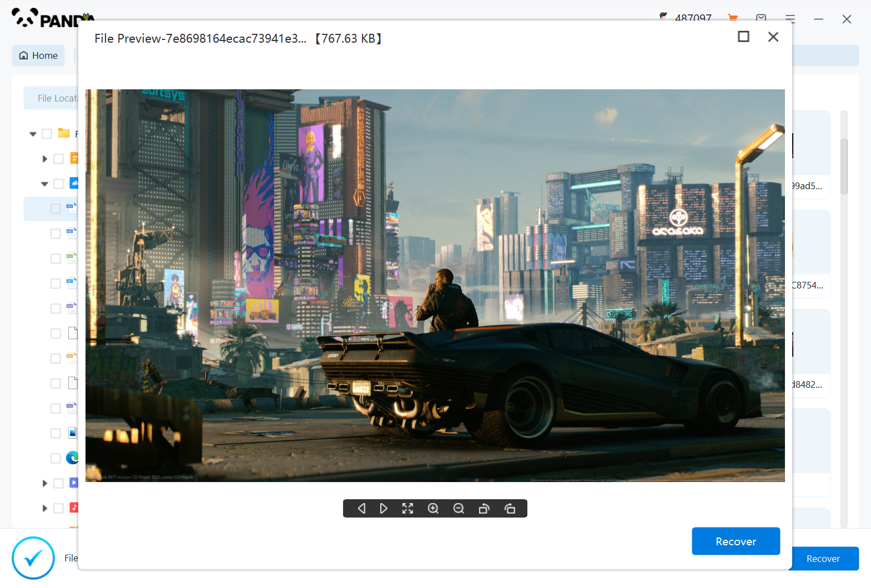Click the previewed Cyberpunk city image

point(435,286)
